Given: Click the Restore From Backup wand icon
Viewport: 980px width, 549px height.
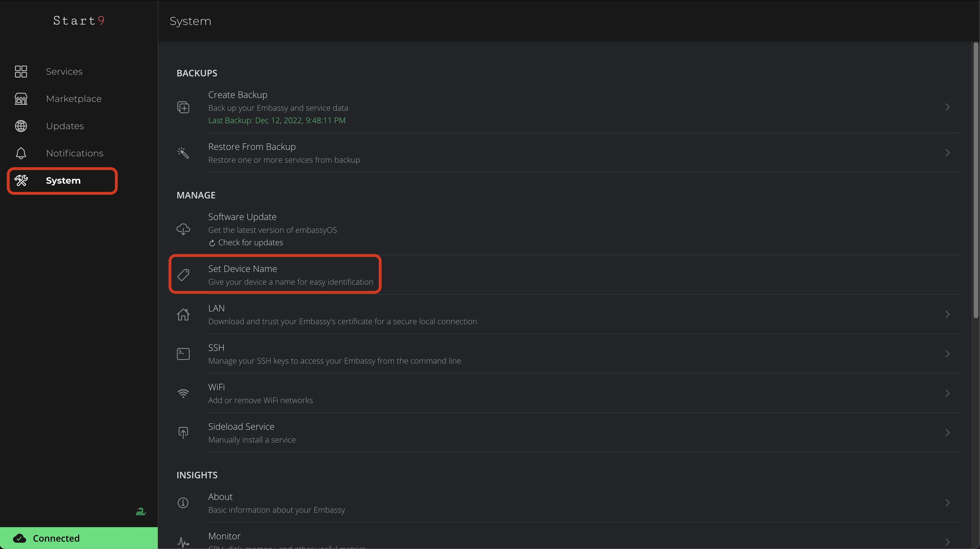Looking at the screenshot, I should [x=183, y=153].
